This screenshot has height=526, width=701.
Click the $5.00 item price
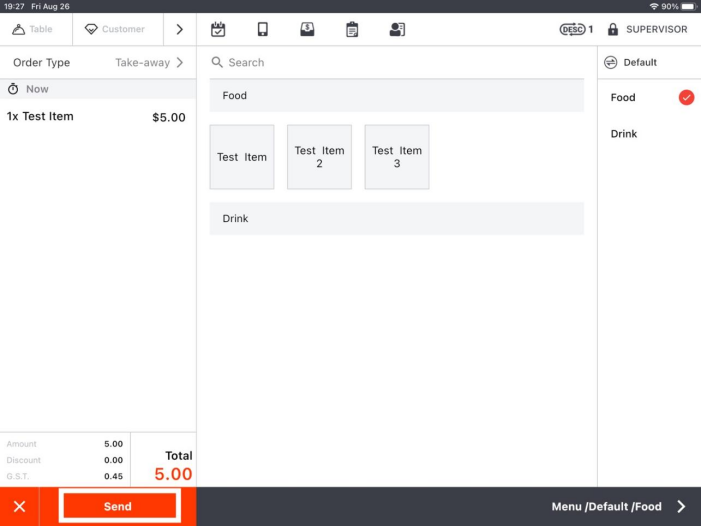[169, 117]
